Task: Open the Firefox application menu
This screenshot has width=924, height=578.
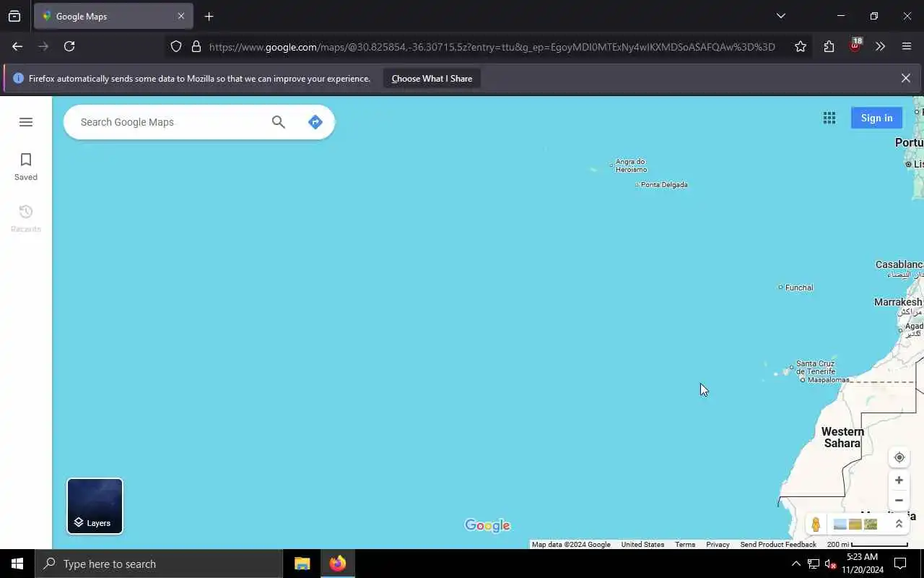Action: [x=907, y=46]
